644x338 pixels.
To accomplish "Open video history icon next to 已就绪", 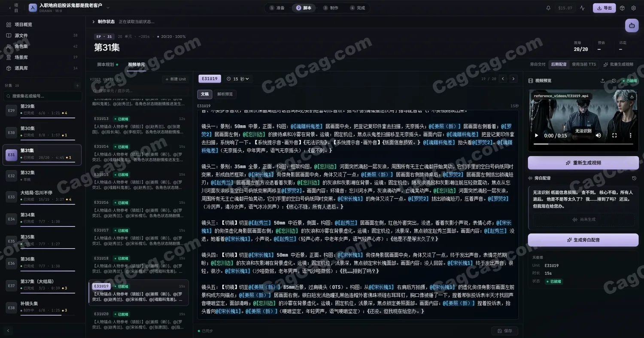I will [614, 81].
